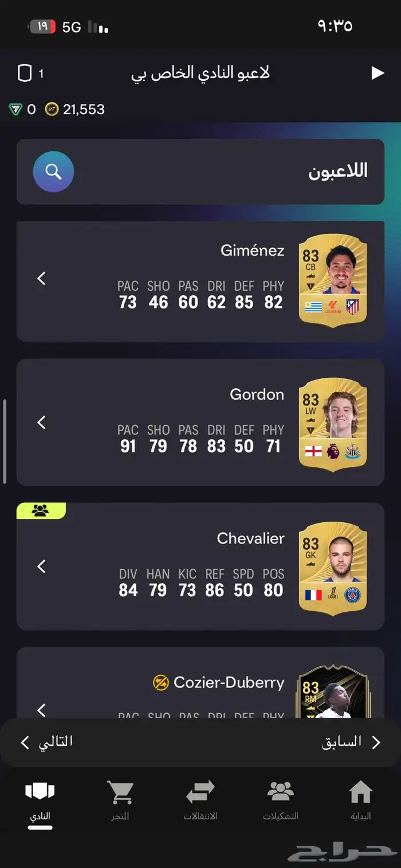Image resolution: width=401 pixels, height=868 pixels.
Task: Click the left side scroll indicator
Action: point(5,441)
